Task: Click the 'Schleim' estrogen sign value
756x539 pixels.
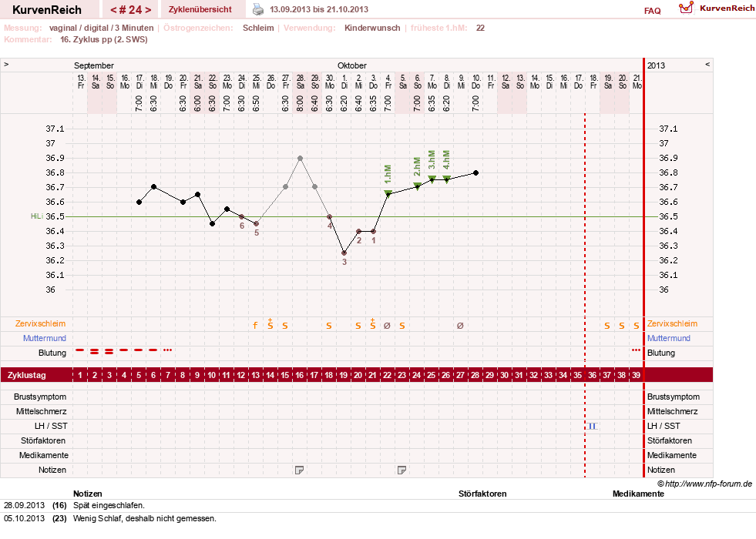Action: point(258,28)
